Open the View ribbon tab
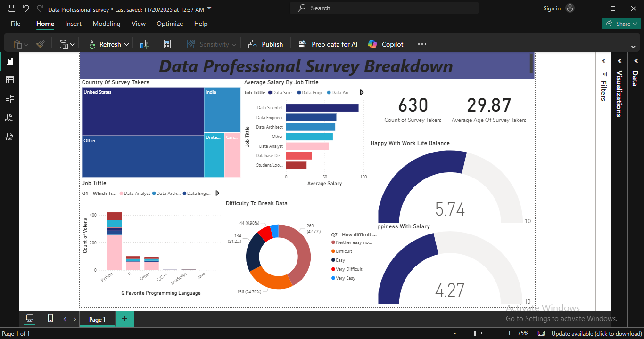Screen dimensions: 644x339 pos(139,24)
